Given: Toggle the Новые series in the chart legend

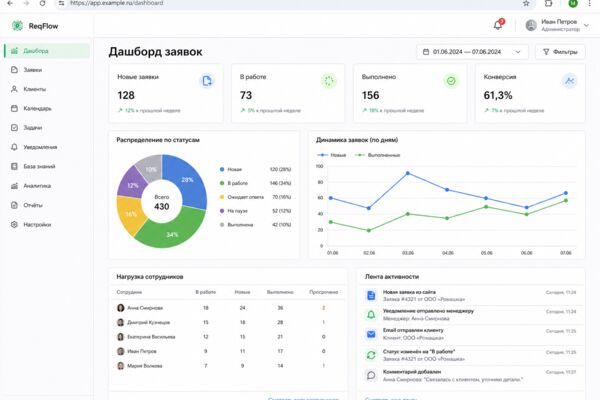Looking at the screenshot, I should pos(331,155).
